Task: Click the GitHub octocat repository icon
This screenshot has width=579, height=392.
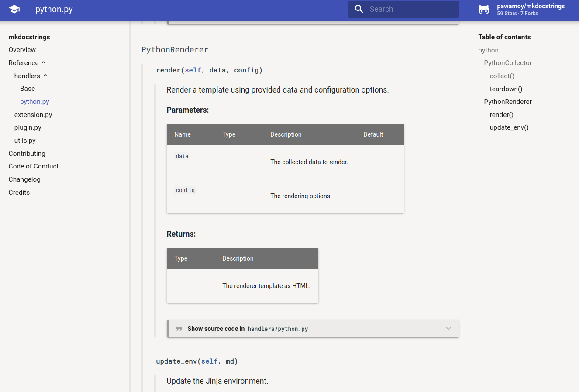Action: [484, 9]
